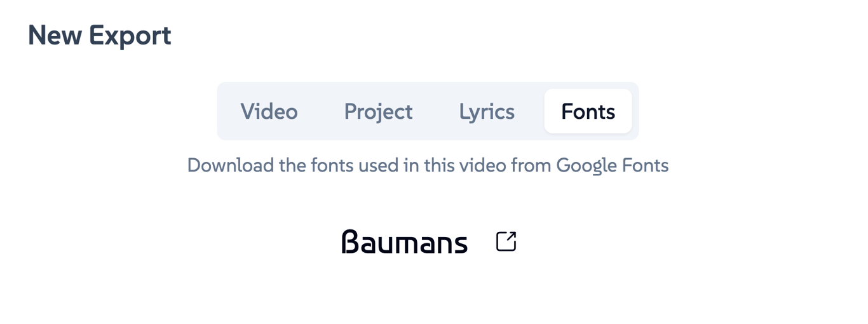Choose Lyrics export option

pyautogui.click(x=487, y=111)
